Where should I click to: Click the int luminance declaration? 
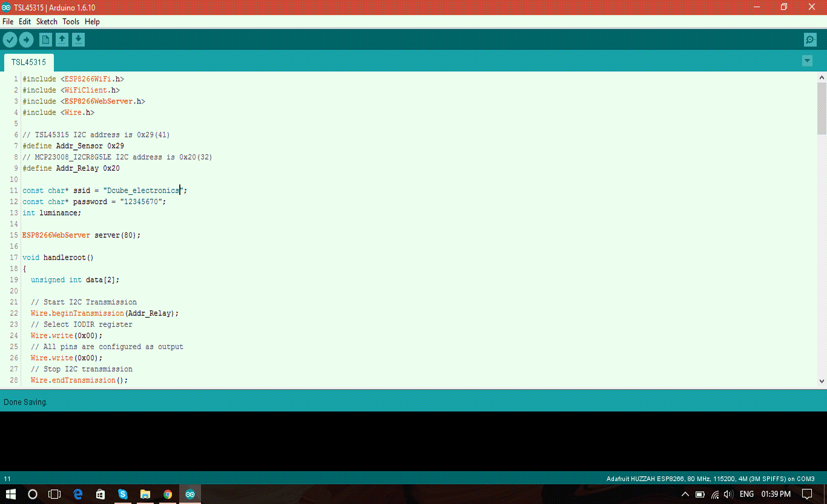[x=51, y=213]
